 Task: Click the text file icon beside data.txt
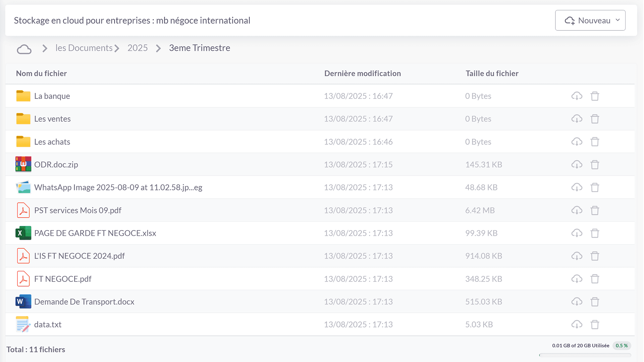(x=23, y=324)
